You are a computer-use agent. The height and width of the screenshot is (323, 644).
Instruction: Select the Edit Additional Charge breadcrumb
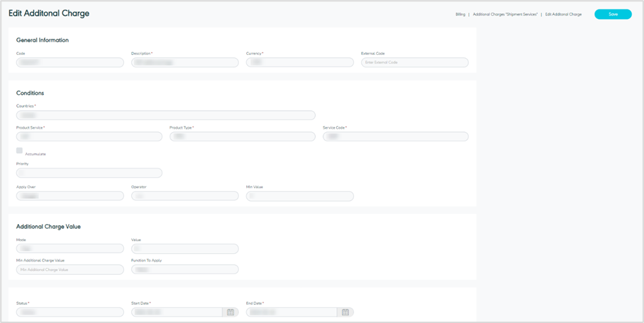coord(563,14)
